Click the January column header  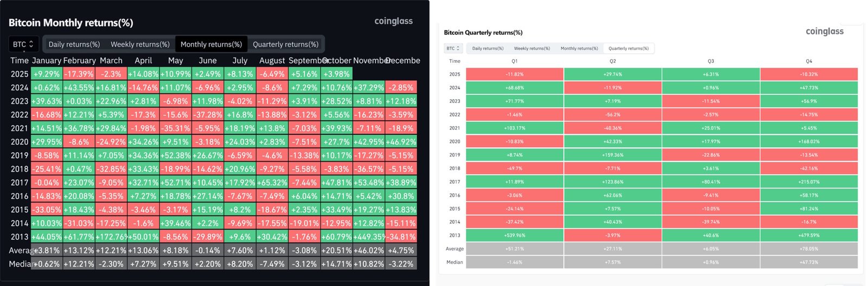47,61
